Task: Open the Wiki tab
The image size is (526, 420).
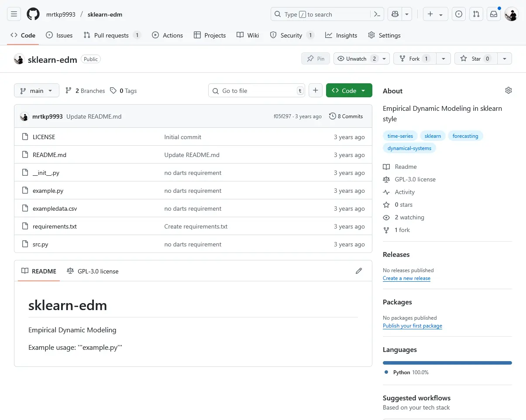Action: click(248, 35)
